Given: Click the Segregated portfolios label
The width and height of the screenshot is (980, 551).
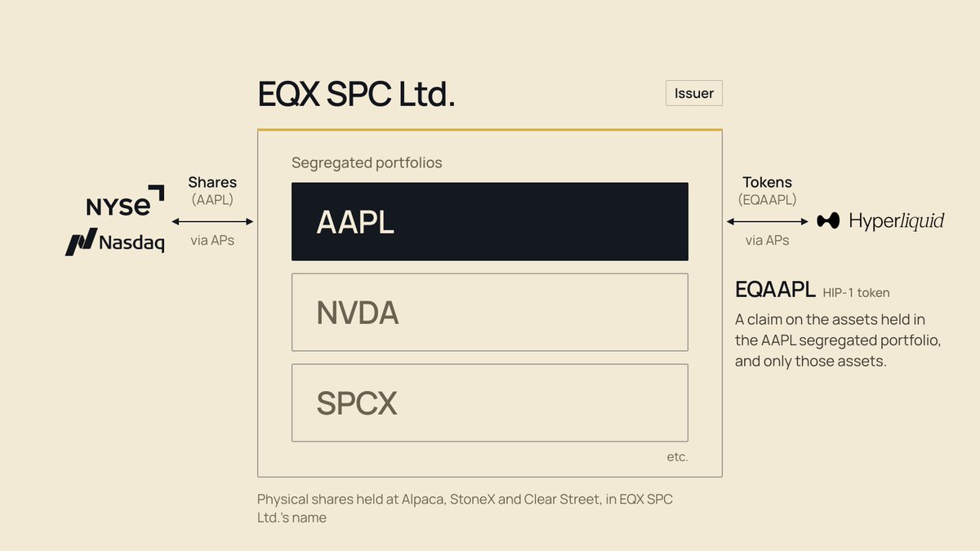Looking at the screenshot, I should click(367, 162).
